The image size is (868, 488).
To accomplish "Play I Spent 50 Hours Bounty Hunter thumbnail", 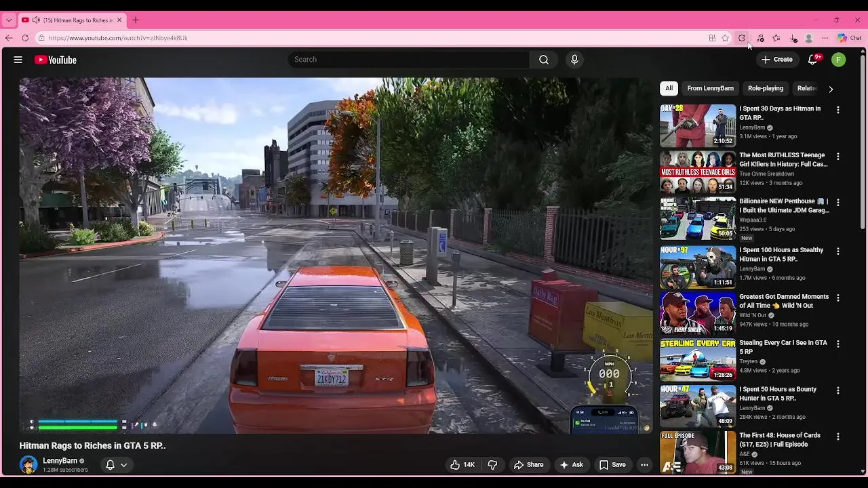I will [698, 406].
